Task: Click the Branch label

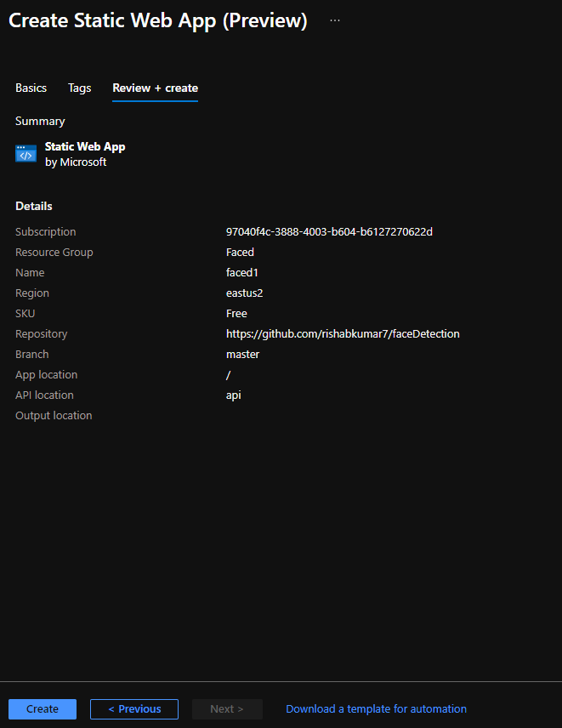Action: pyautogui.click(x=32, y=355)
